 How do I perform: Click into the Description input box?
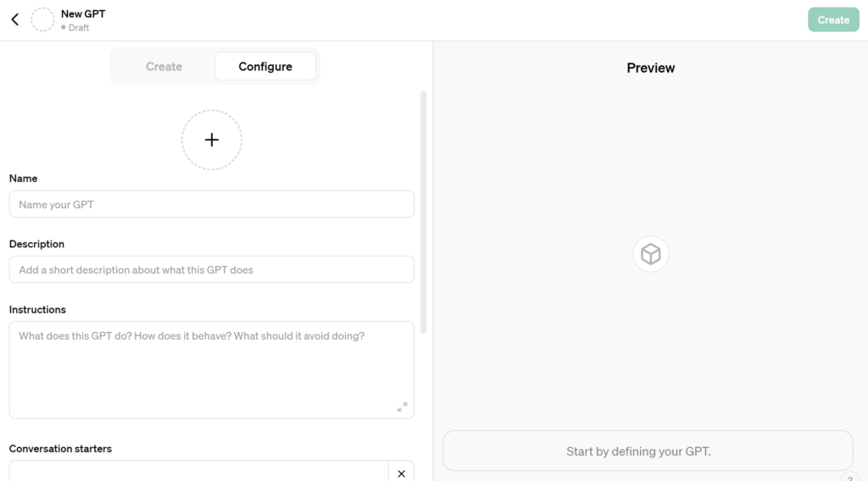pos(211,269)
